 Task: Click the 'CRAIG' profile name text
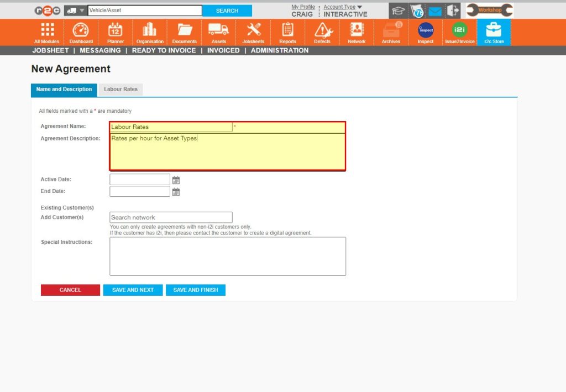(302, 14)
